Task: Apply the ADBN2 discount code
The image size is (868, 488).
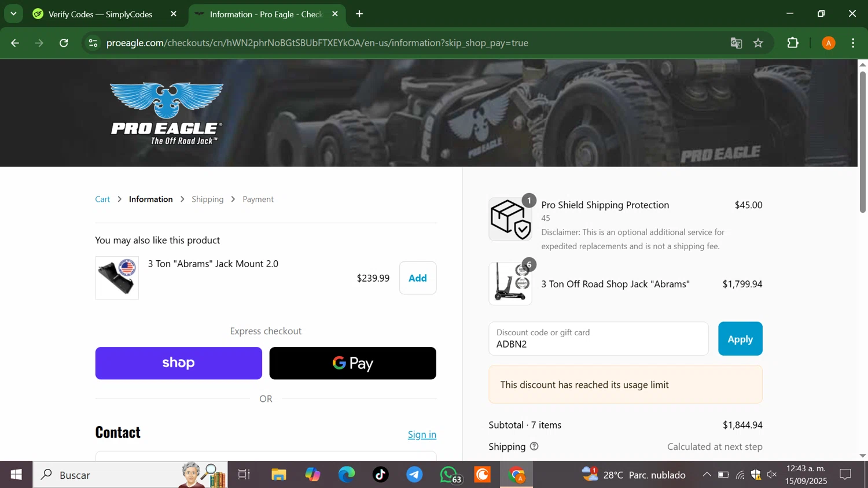Action: [x=740, y=339]
